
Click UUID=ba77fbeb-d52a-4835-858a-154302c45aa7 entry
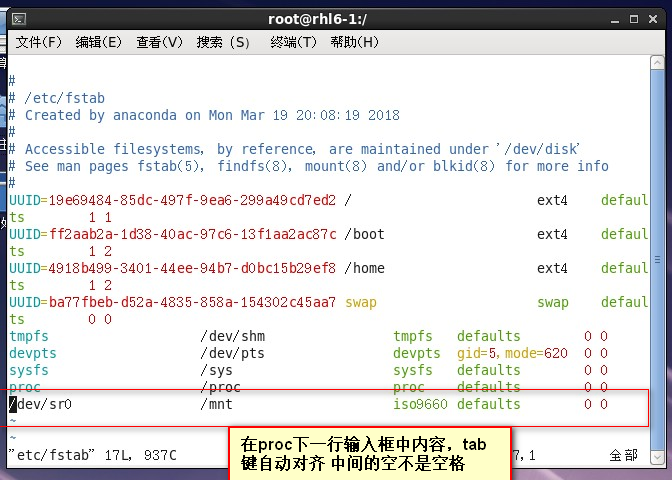pyautogui.click(x=172, y=302)
